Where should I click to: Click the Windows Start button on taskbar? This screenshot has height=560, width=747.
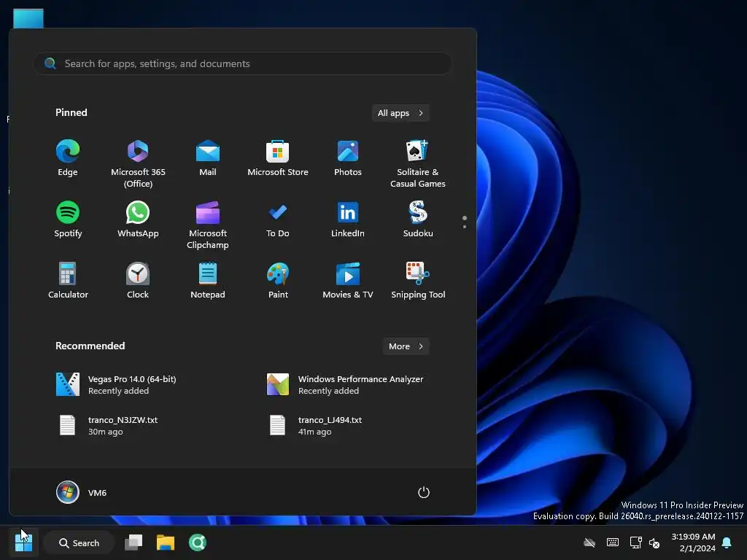[x=23, y=542]
